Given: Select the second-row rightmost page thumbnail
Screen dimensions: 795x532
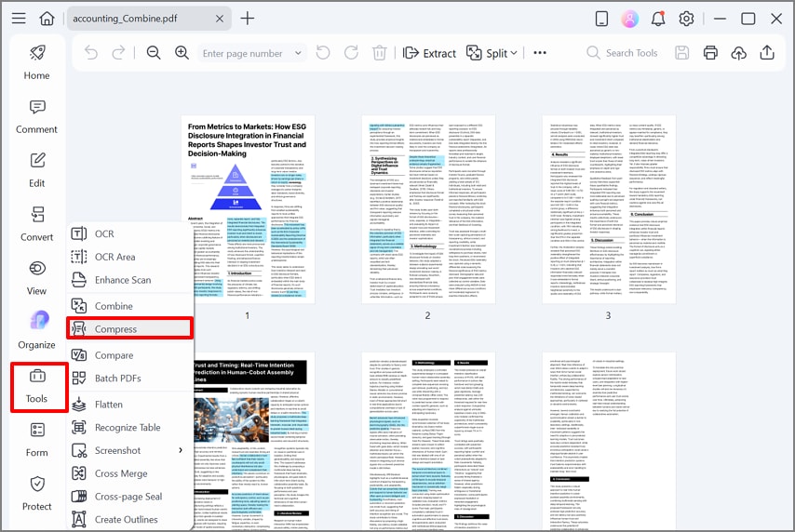Looking at the screenshot, I should pos(609,441).
